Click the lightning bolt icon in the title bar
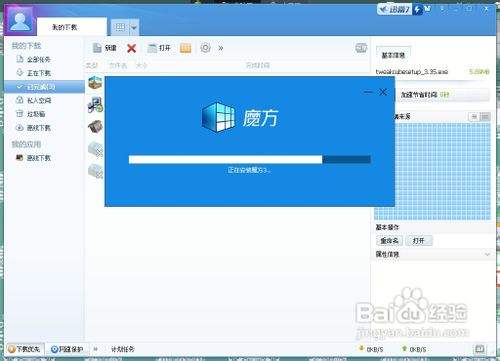The image size is (500, 361). click(417, 10)
